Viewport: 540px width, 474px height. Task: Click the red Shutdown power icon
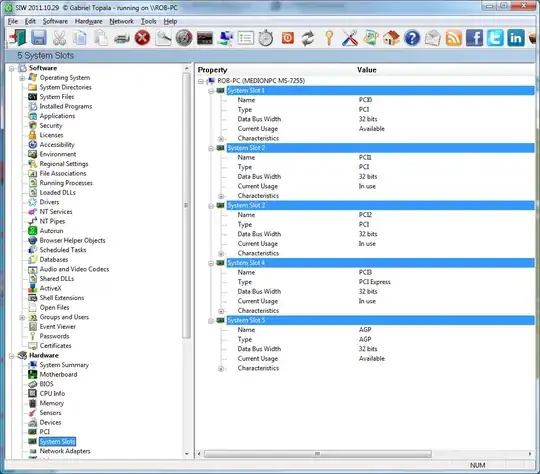point(288,38)
